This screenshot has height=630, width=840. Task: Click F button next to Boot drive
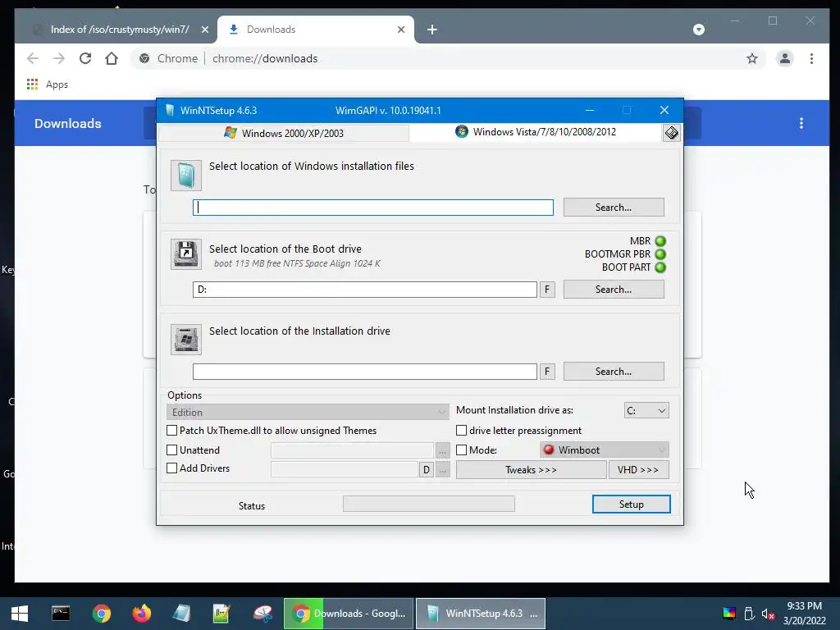[547, 290]
